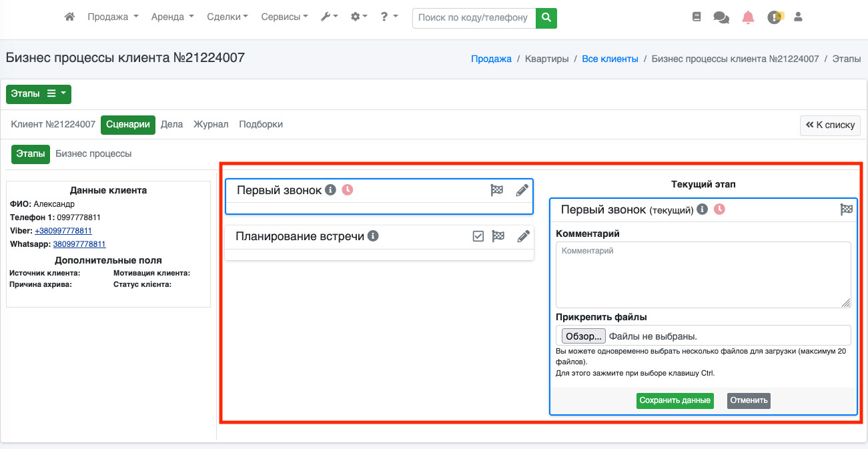Click the Обзор... file browse button
The width and height of the screenshot is (868, 449).
pyautogui.click(x=583, y=336)
